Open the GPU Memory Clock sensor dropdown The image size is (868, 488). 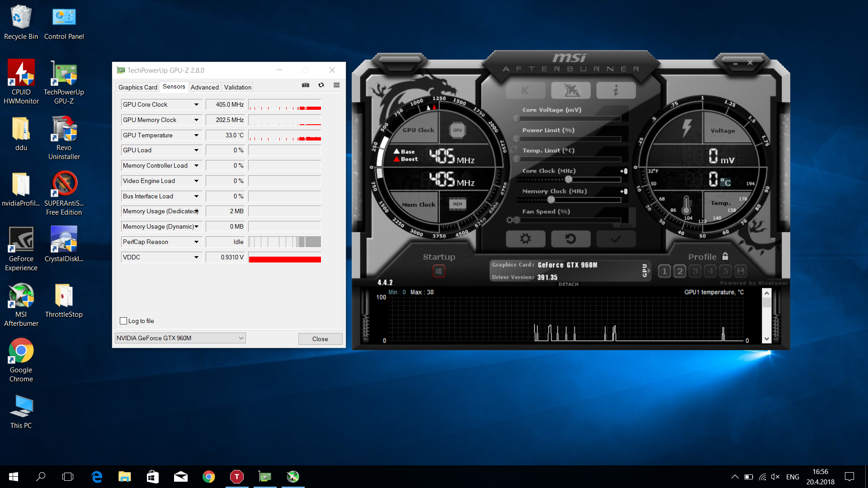(196, 120)
